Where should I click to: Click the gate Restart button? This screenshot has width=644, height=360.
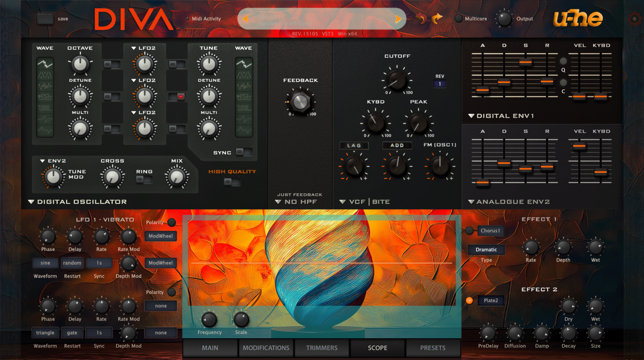click(72, 332)
